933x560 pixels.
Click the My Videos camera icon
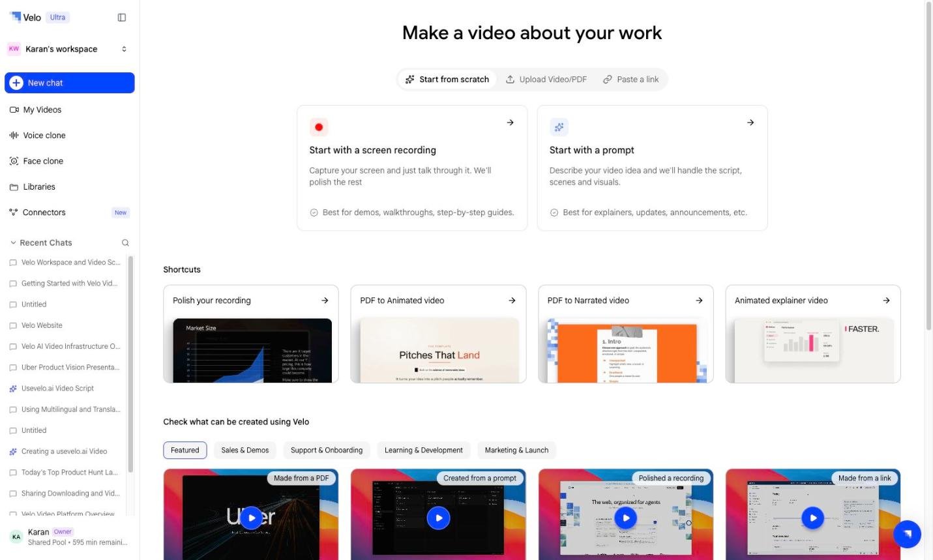point(14,110)
